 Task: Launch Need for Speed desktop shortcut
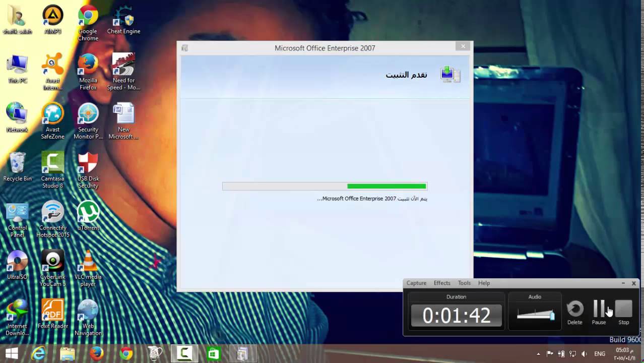[x=123, y=72]
